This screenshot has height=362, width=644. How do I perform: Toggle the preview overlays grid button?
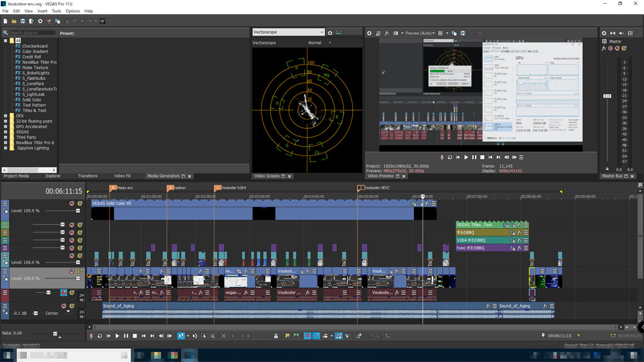(441, 33)
